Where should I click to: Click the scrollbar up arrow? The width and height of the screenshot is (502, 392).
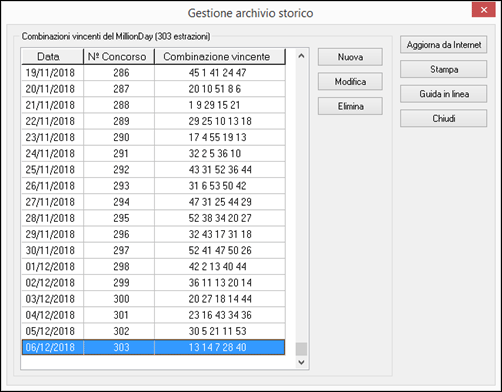tap(301, 56)
